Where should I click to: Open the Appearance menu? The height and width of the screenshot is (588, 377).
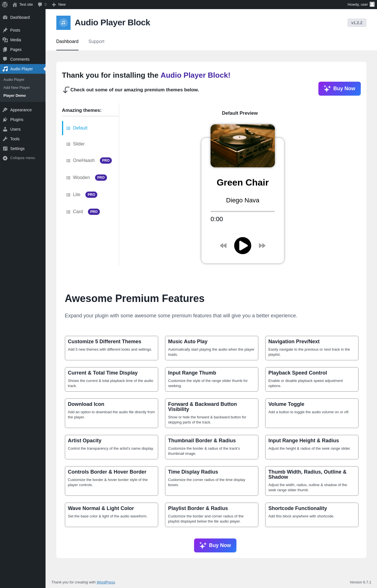[23, 110]
